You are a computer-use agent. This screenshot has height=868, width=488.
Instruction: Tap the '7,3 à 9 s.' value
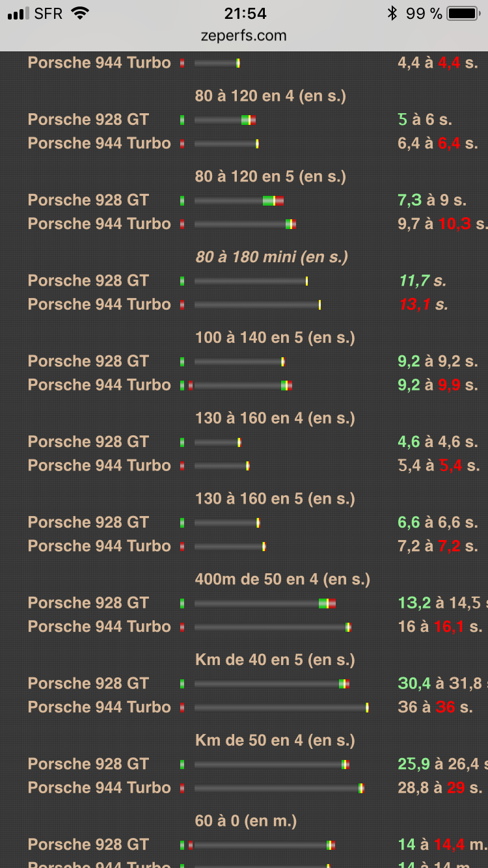pyautogui.click(x=433, y=201)
